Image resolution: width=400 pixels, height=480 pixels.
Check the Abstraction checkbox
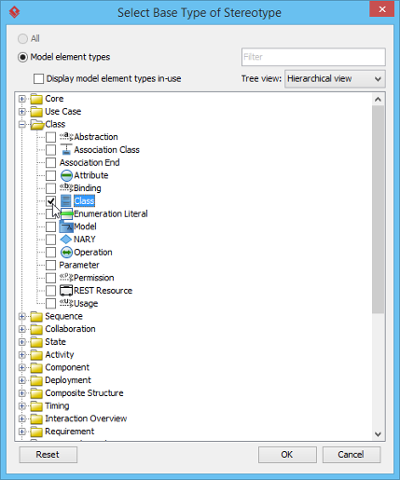tap(51, 137)
